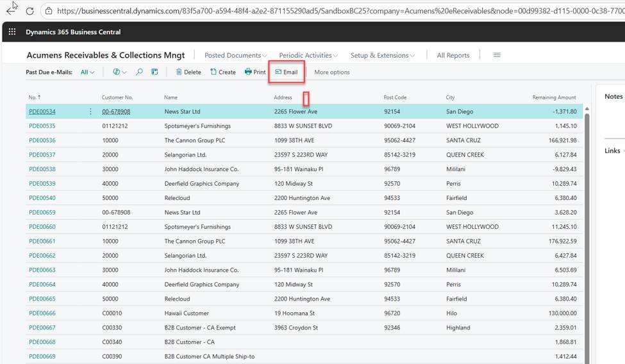Open the share/view options icon

119,72
